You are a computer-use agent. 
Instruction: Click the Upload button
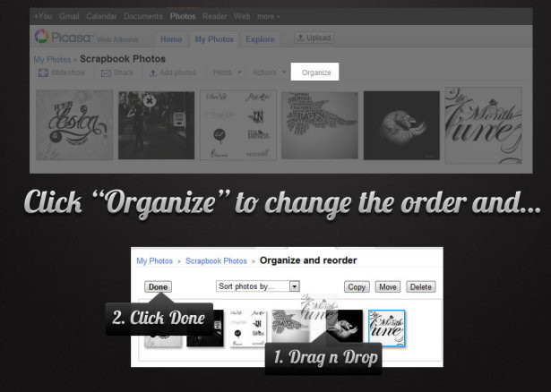[314, 38]
